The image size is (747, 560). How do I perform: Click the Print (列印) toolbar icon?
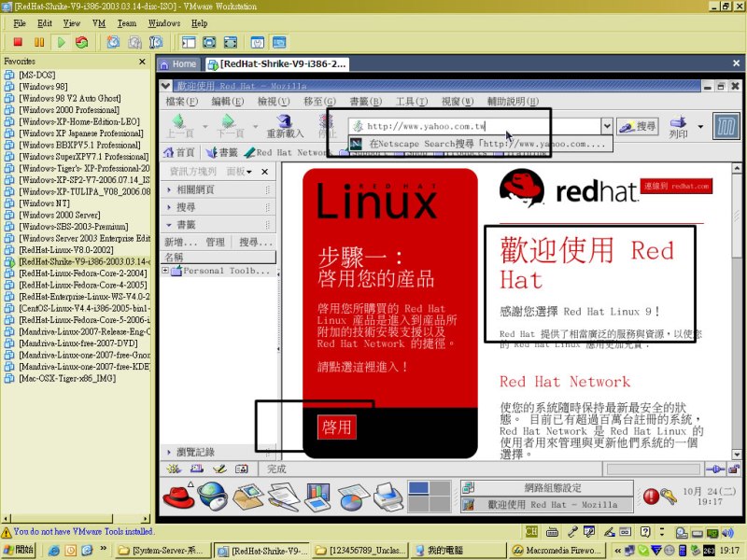coord(679,127)
